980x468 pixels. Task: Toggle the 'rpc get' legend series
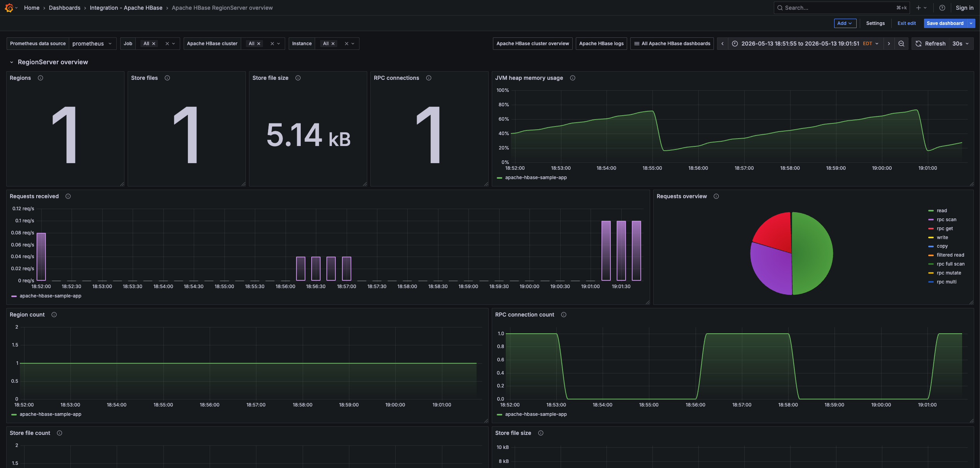click(945, 229)
